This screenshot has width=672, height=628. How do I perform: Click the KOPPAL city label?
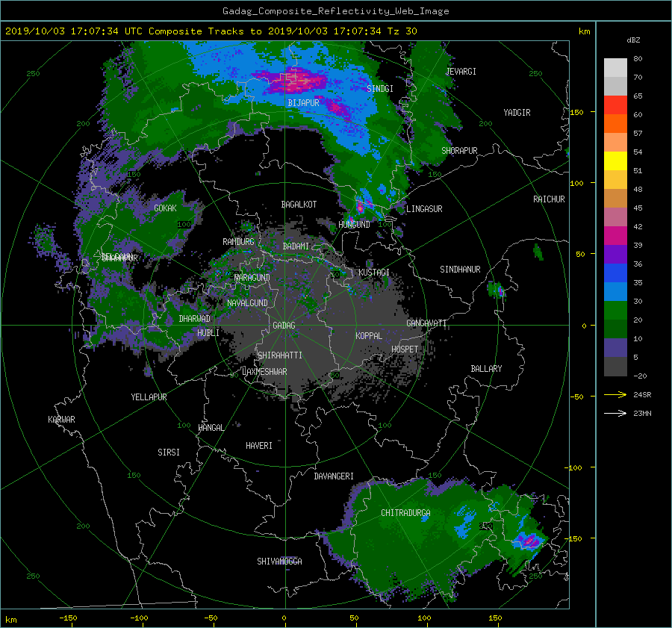369,335
